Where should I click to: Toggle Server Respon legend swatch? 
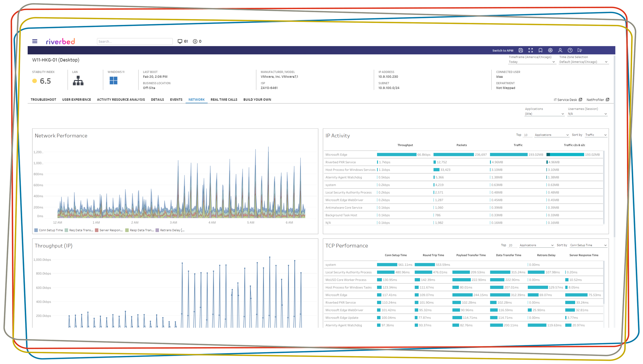[97, 230]
